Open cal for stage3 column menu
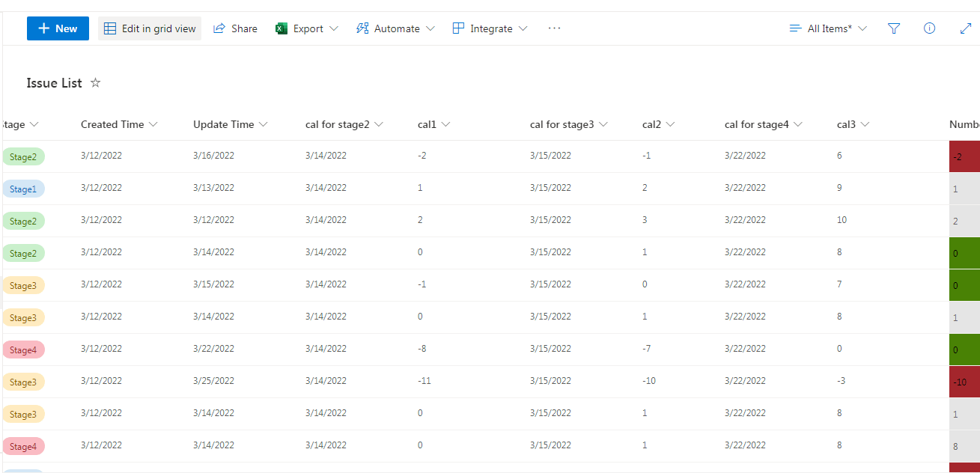This screenshot has width=980, height=473. tap(569, 124)
